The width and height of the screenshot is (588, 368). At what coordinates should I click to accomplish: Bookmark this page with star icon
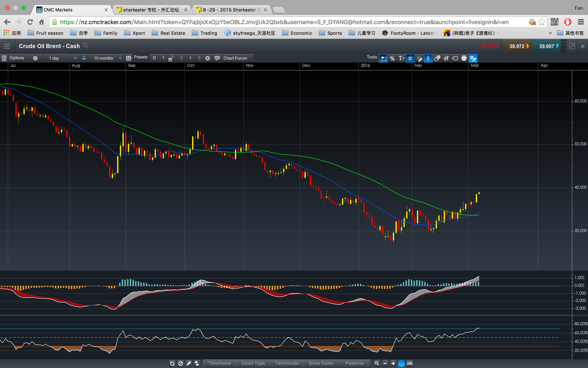542,22
